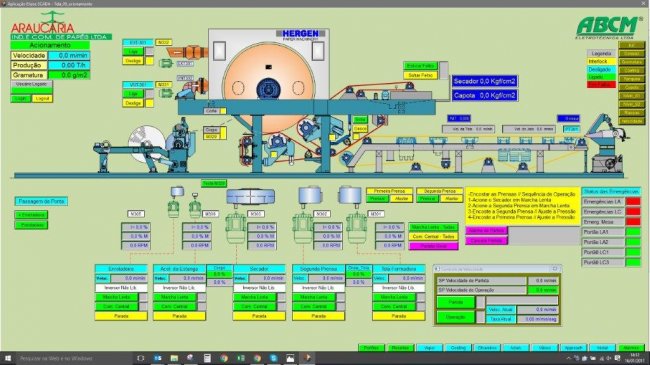Viewport: 650px width, 365px height.
Task: Click the SP Velocidade de Partida value field
Action: (x=543, y=281)
